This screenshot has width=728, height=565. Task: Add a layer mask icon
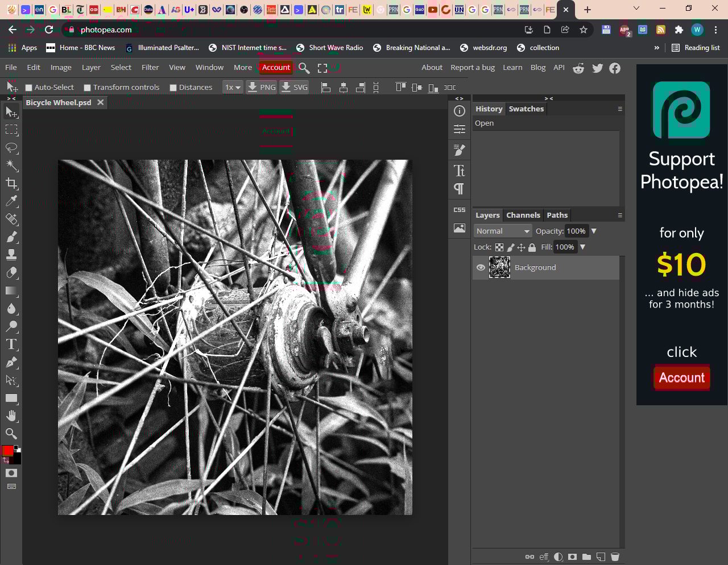pyautogui.click(x=572, y=557)
